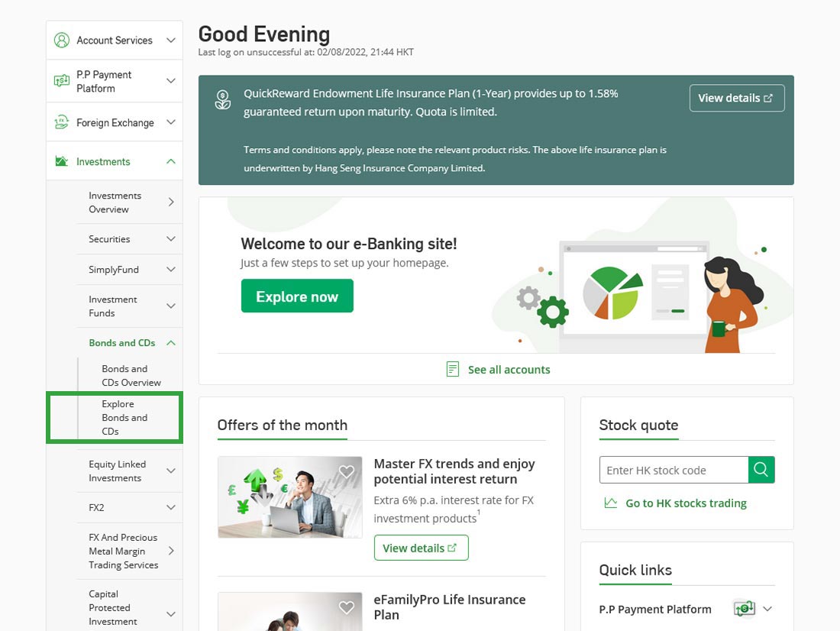The image size is (840, 631).
Task: Click View details for Master FX offer
Action: [421, 548]
